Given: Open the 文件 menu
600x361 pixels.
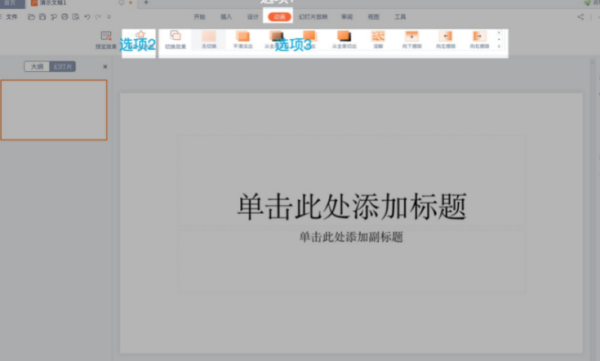Looking at the screenshot, I should coord(12,17).
